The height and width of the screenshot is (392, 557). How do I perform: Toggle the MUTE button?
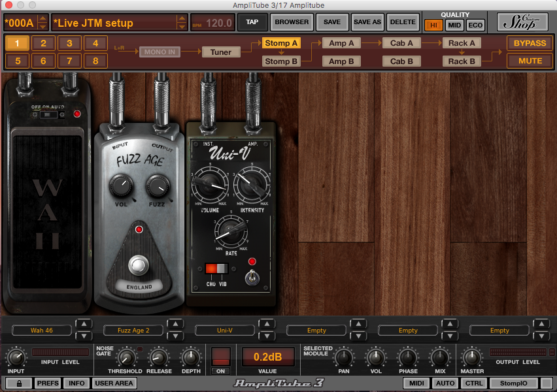click(x=530, y=61)
